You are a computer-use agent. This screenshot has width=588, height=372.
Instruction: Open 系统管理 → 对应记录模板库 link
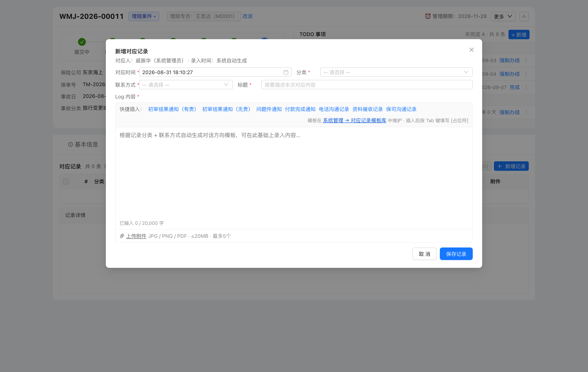(354, 120)
